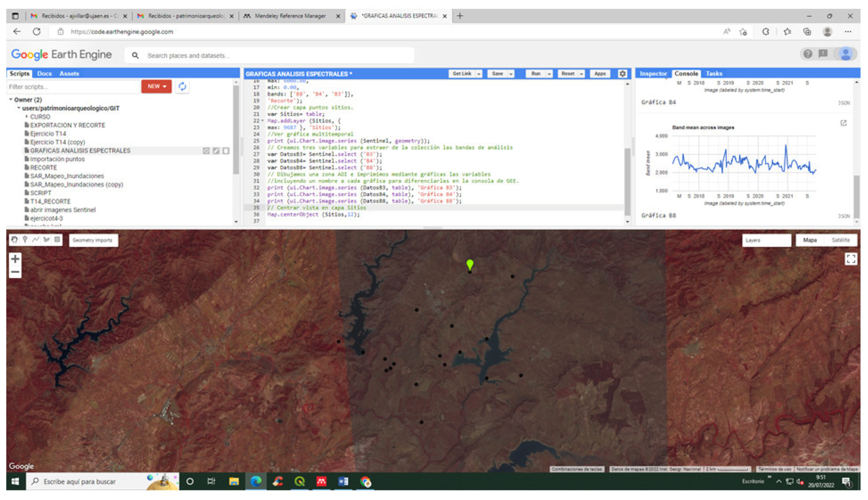Select the draw polygon shape tool

[x=46, y=240]
